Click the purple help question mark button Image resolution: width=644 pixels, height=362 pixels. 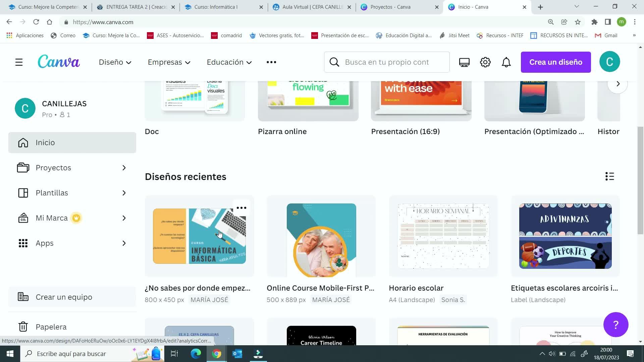click(x=615, y=324)
